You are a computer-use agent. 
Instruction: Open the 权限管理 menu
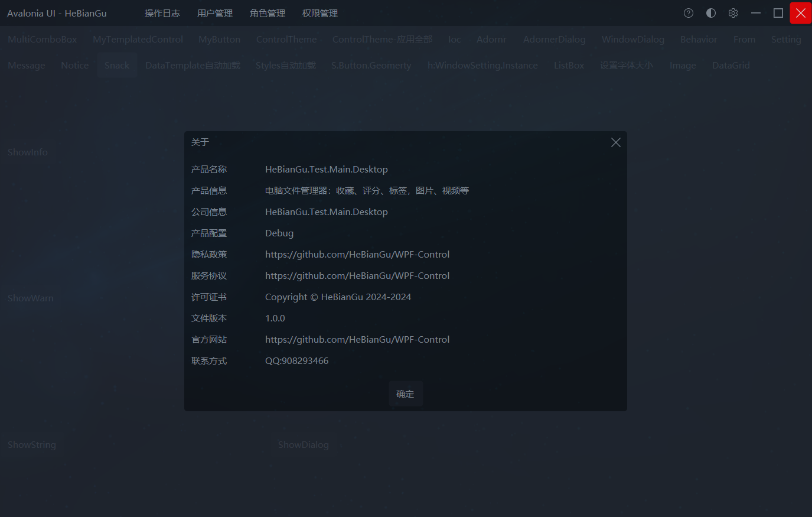point(320,13)
